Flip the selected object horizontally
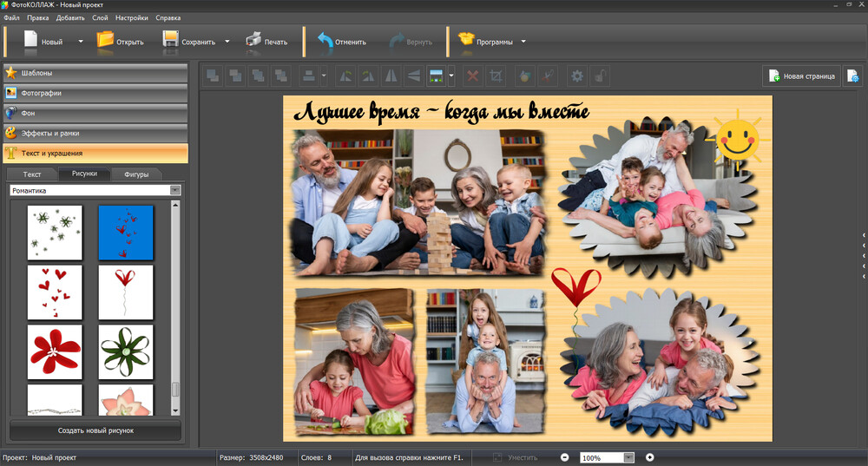The height and width of the screenshot is (466, 868). pos(391,75)
